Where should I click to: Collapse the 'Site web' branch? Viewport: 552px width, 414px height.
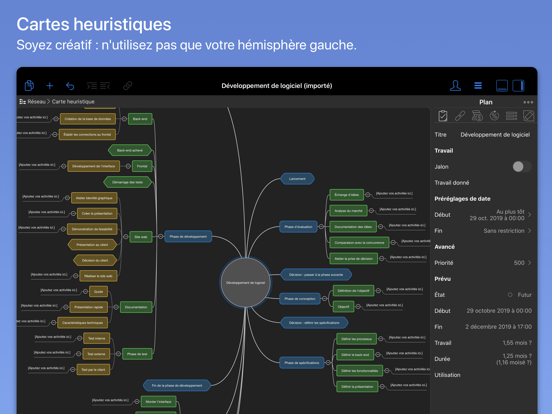point(125,237)
